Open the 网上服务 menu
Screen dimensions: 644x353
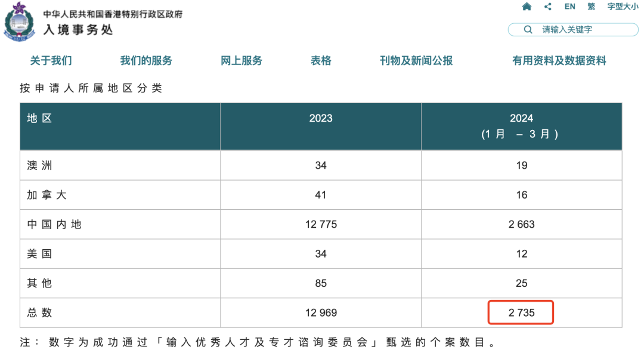tap(241, 61)
